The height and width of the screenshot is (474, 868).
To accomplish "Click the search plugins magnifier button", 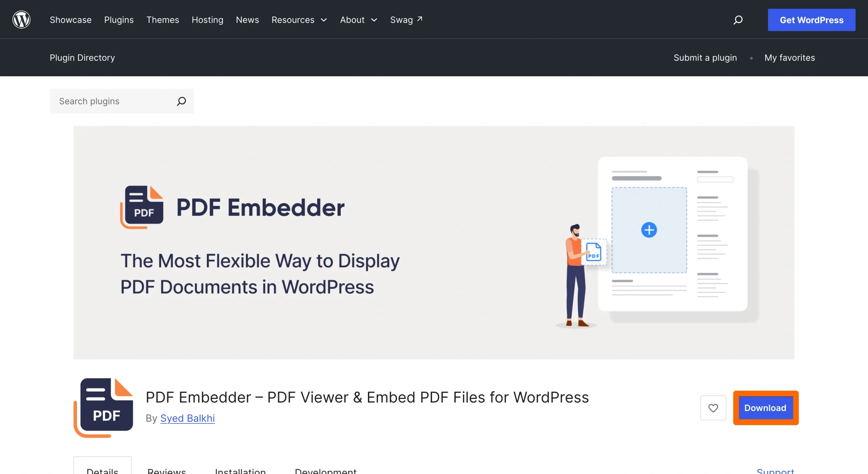I will coord(181,101).
